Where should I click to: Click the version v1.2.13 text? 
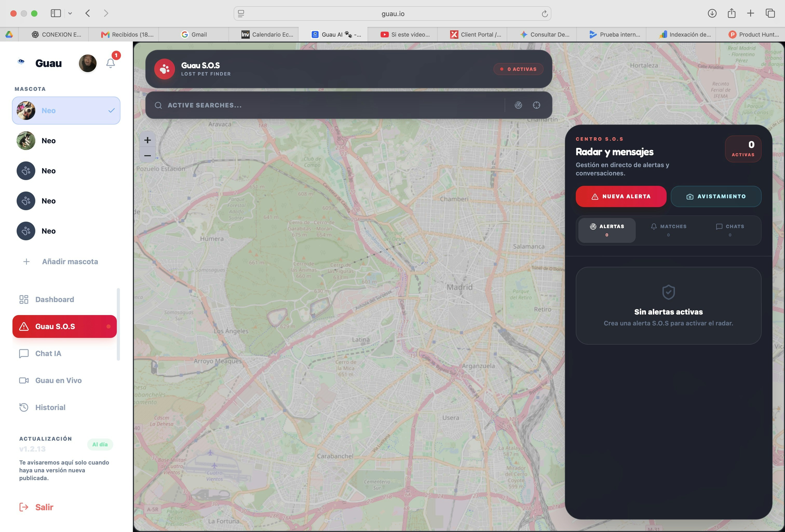coord(32,449)
